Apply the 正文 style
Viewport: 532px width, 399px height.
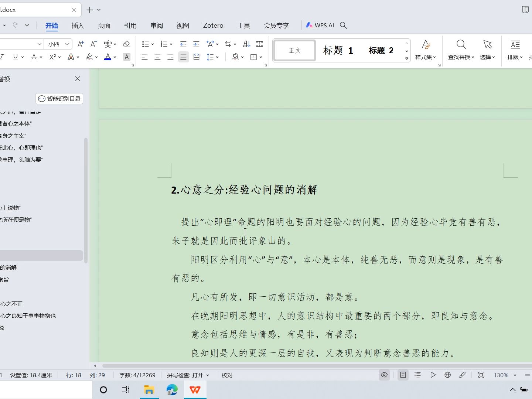[295, 50]
